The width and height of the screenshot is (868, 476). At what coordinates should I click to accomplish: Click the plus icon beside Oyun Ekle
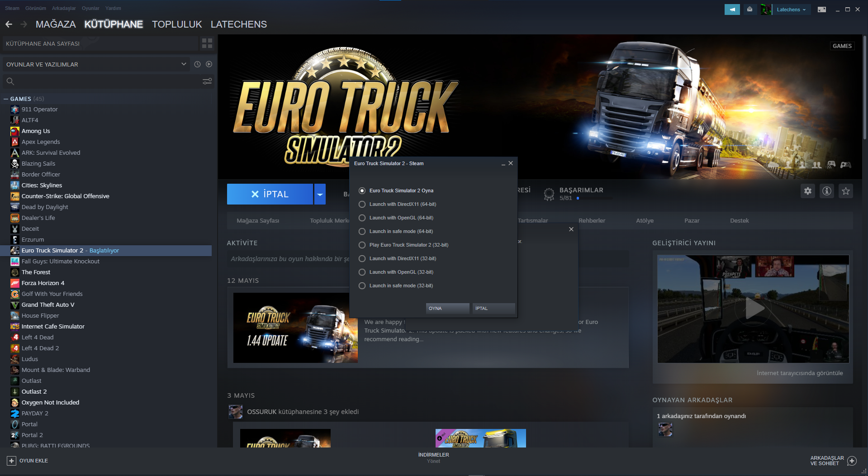coord(11,461)
